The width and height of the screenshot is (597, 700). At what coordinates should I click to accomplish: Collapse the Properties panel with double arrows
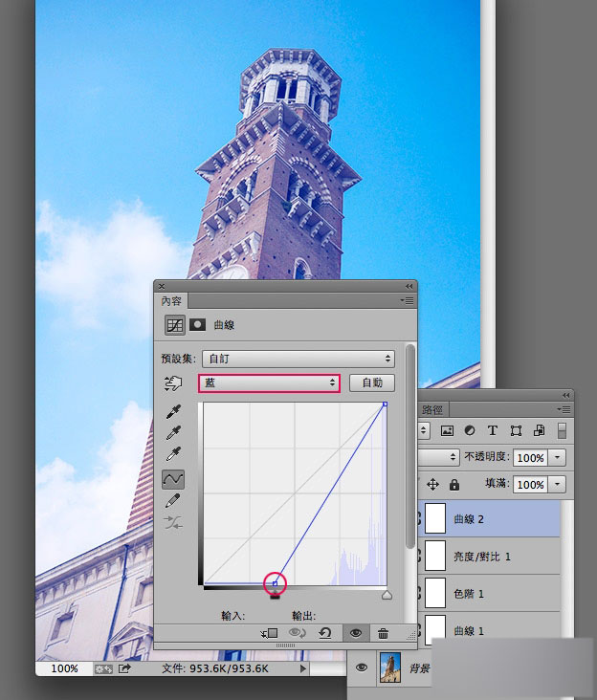click(409, 286)
